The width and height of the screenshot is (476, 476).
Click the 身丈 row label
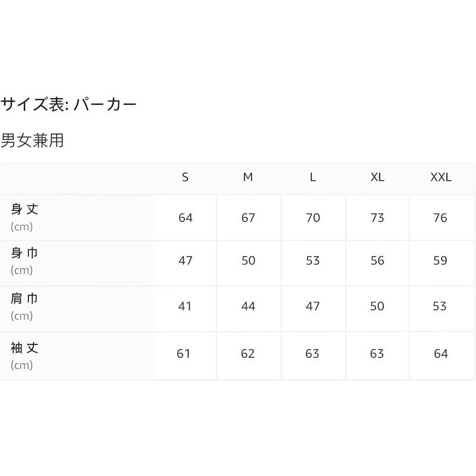[25, 209]
